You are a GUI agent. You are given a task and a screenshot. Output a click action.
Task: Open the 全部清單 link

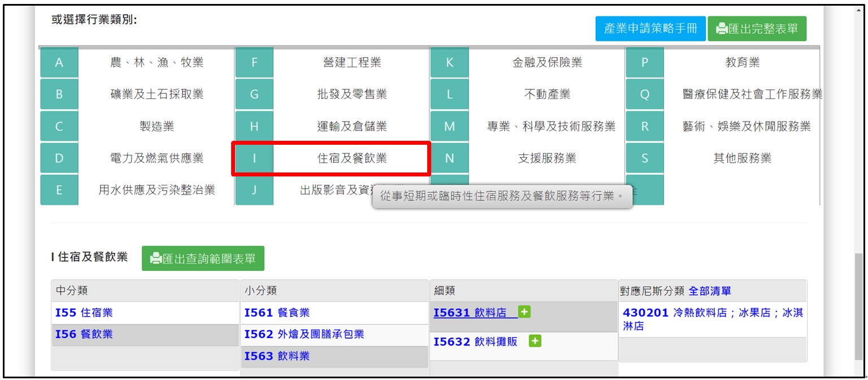point(709,291)
